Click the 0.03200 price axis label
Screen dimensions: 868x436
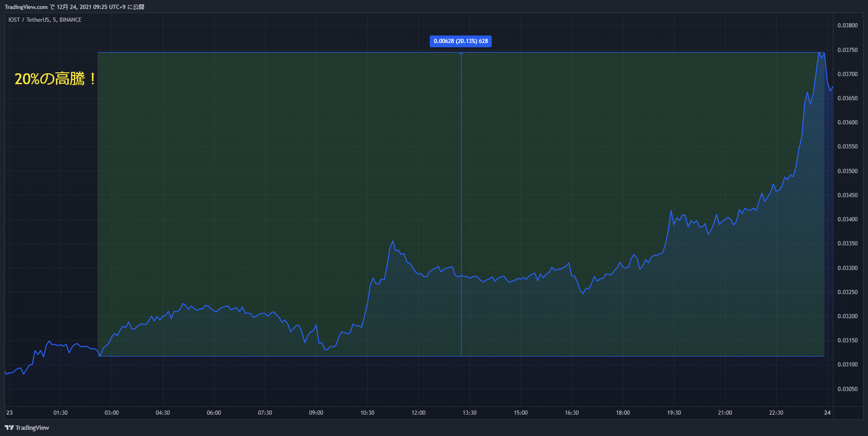tap(847, 316)
